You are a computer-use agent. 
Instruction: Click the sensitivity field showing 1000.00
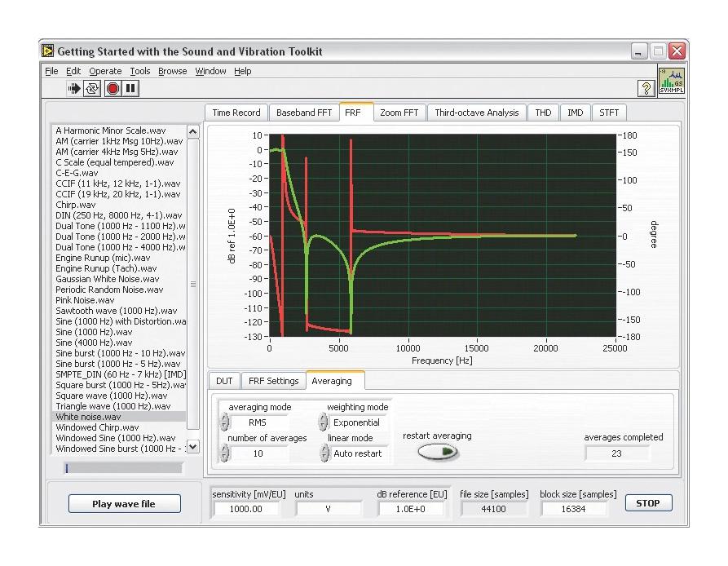pyautogui.click(x=245, y=509)
